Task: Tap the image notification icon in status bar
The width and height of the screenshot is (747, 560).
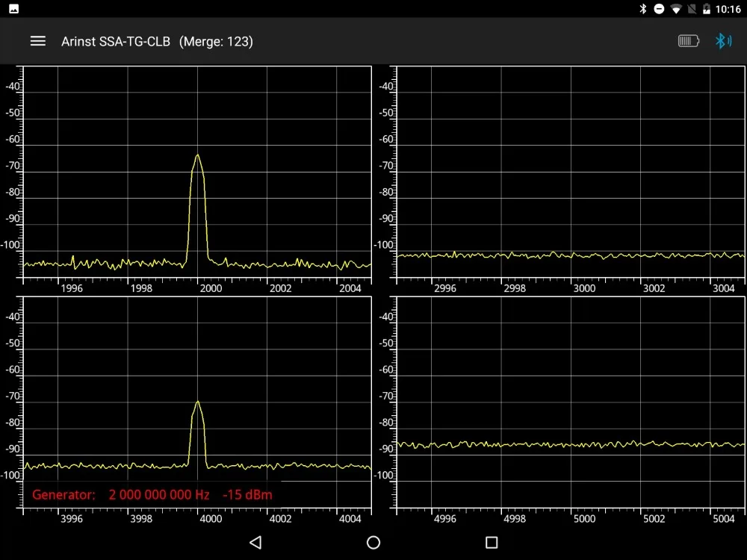Action: pos(13,8)
